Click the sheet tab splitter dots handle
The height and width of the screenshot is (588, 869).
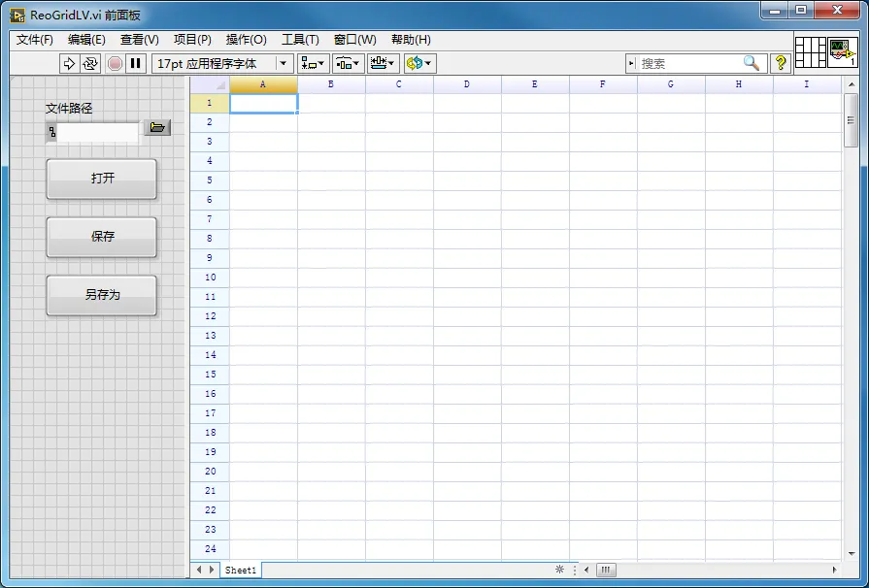(x=574, y=570)
